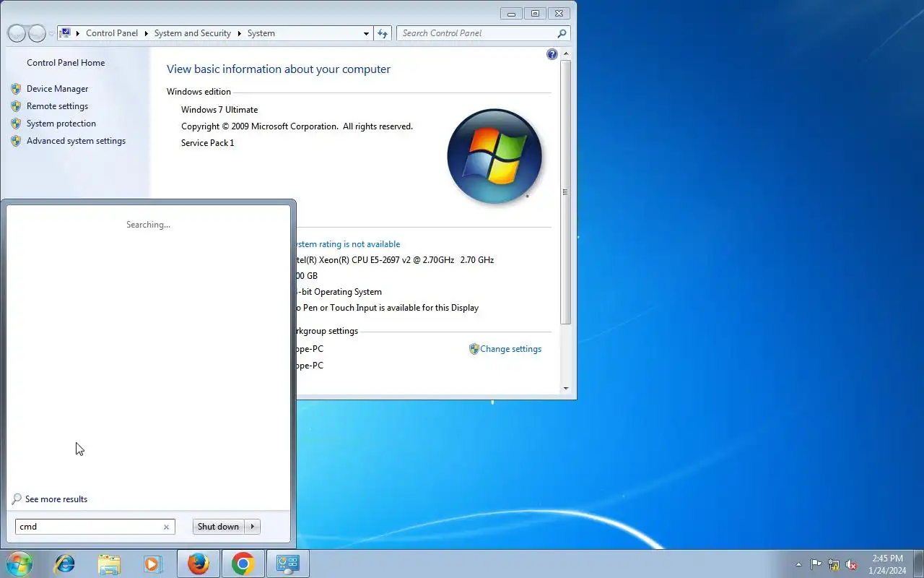Image resolution: width=924 pixels, height=578 pixels.
Task: Click the Help question mark icon
Action: point(552,54)
